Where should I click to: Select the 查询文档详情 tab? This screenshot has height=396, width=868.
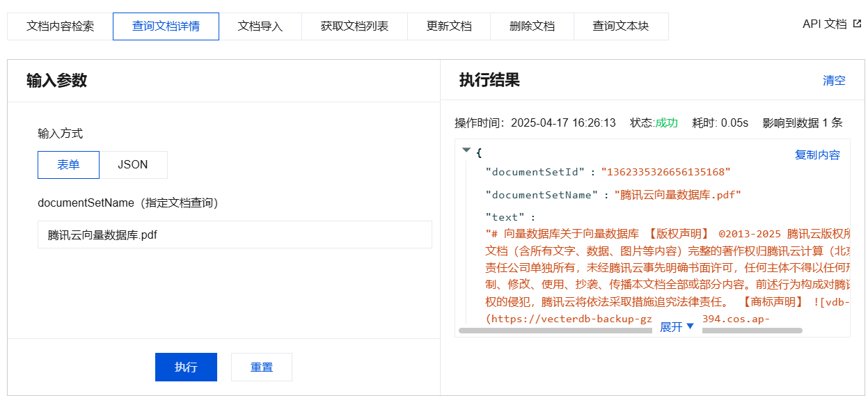pos(166,26)
